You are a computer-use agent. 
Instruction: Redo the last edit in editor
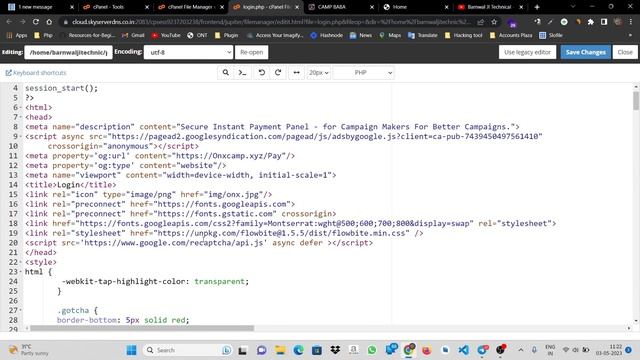(278, 73)
